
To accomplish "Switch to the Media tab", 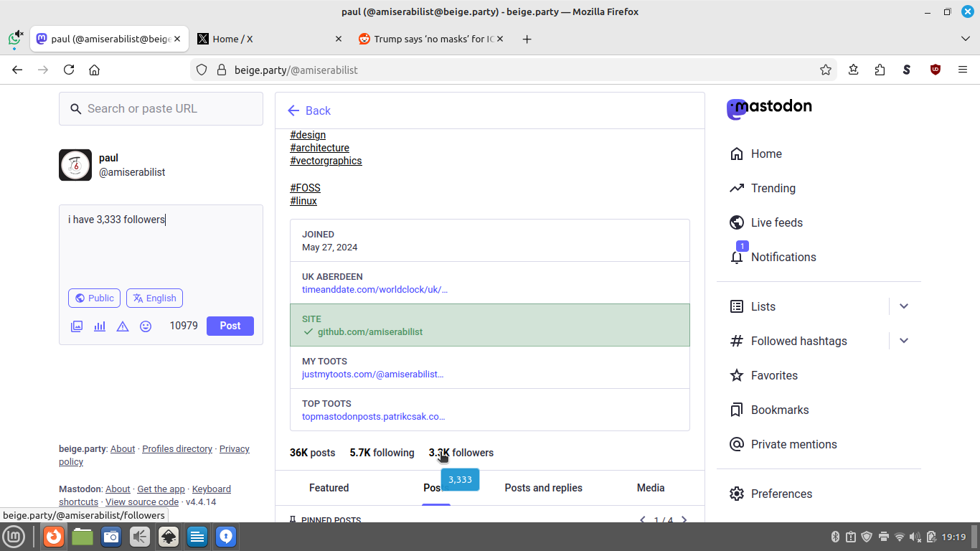I will tap(650, 488).
